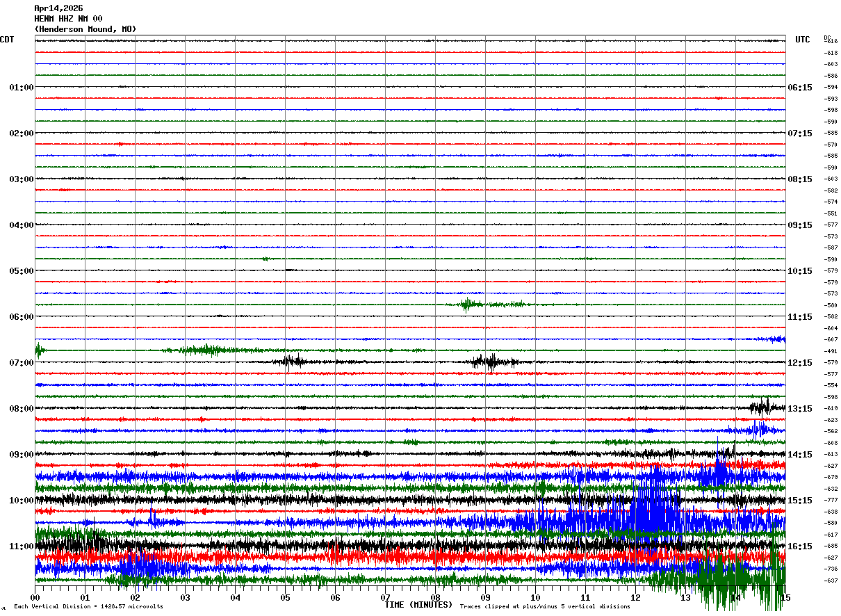Select the DC offset value -777
This screenshot has width=841, height=616.
(x=831, y=500)
